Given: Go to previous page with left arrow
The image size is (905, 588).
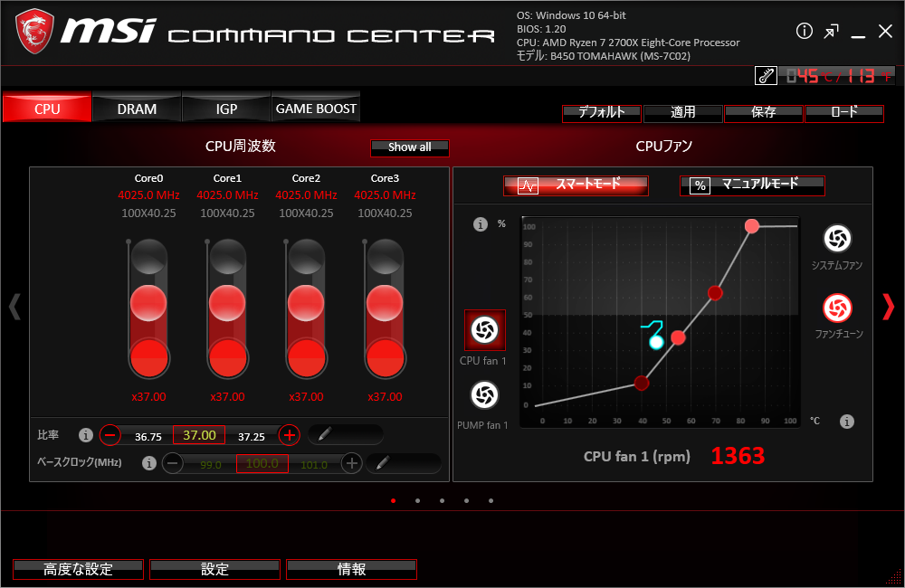Looking at the screenshot, I should [x=15, y=307].
